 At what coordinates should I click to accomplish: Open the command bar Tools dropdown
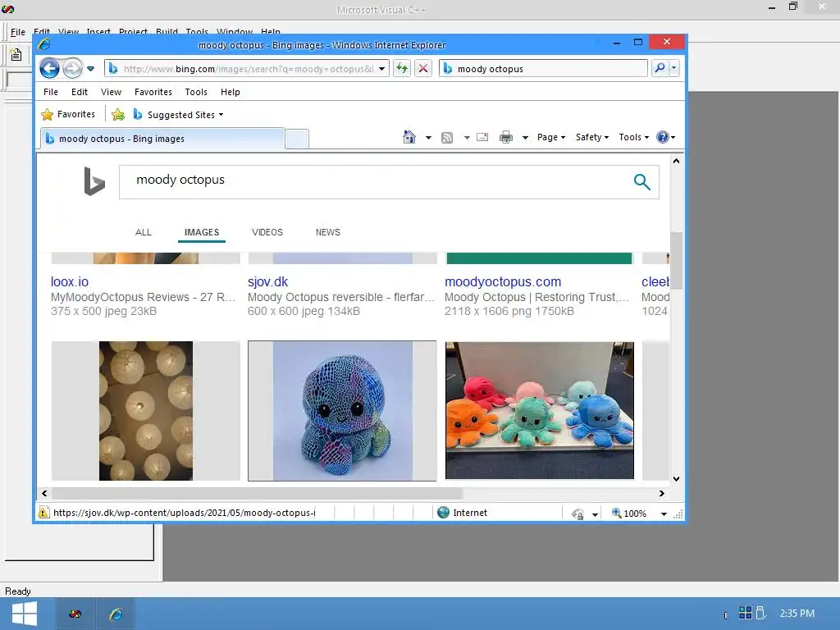(634, 137)
